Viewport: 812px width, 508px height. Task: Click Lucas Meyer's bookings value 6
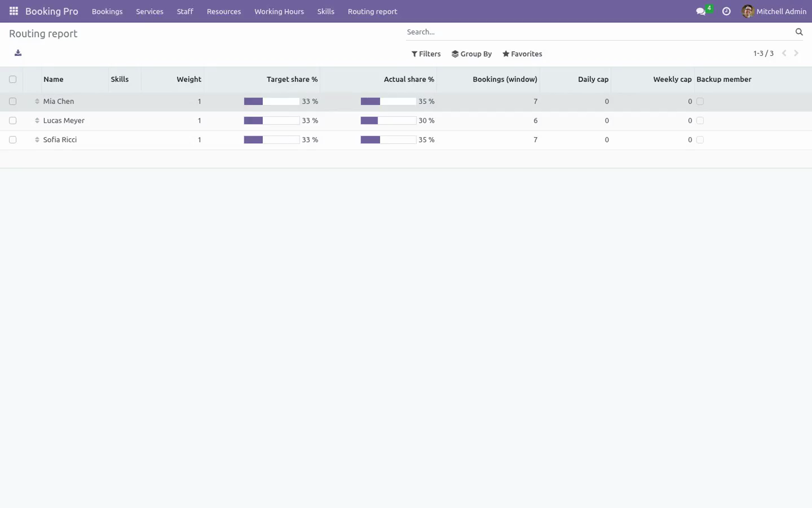pos(535,120)
